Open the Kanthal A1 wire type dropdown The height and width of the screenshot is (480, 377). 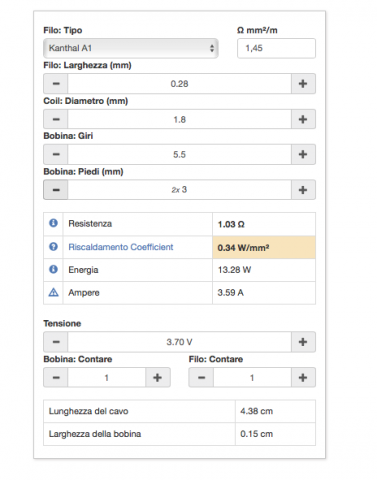(x=131, y=48)
